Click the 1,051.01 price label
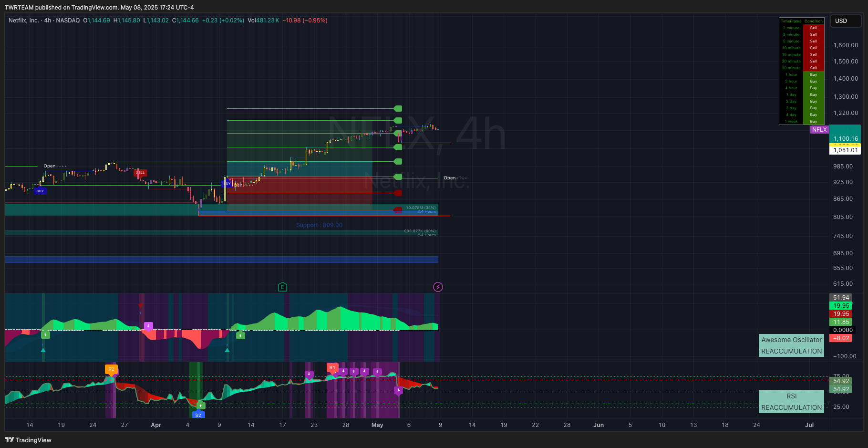 pyautogui.click(x=846, y=150)
